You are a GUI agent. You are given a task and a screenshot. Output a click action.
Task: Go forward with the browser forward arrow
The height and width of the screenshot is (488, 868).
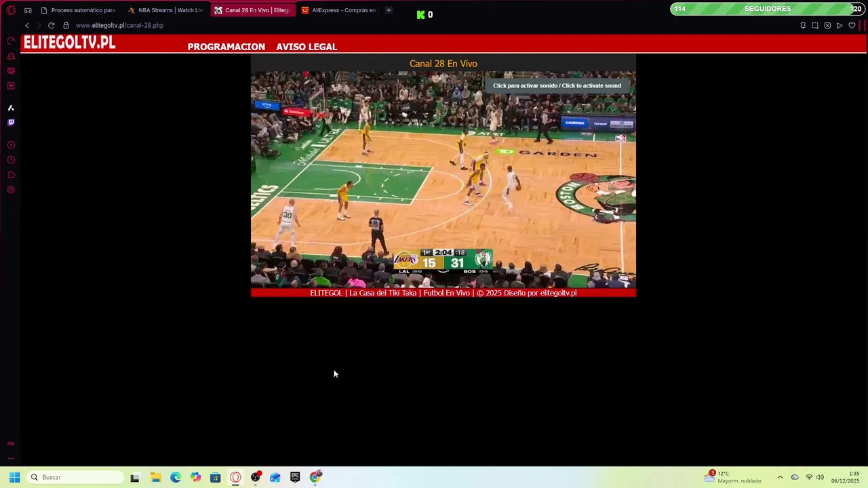pyautogui.click(x=39, y=25)
